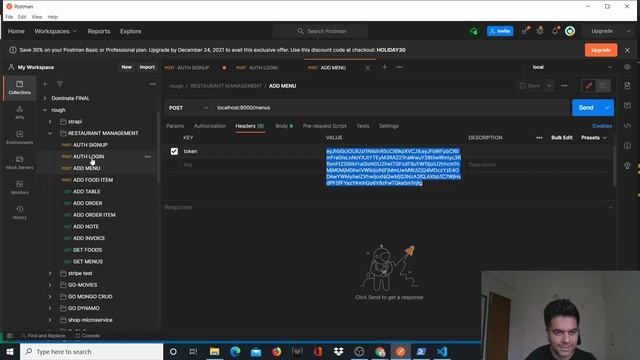Click the Invite button
This screenshot has width=640, height=360.
tap(500, 31)
